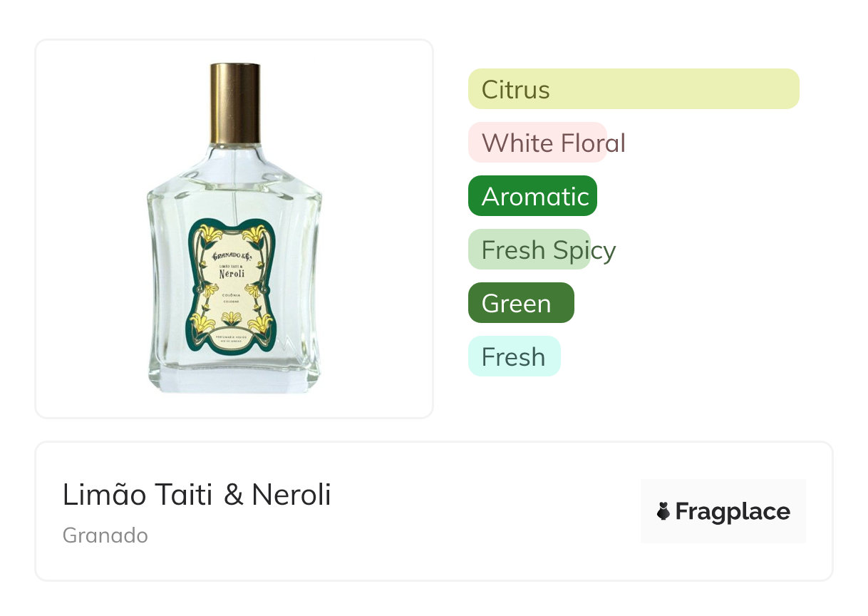Pick the light teal Fresh accord tag
The width and height of the screenshot is (868, 616).
(x=514, y=356)
